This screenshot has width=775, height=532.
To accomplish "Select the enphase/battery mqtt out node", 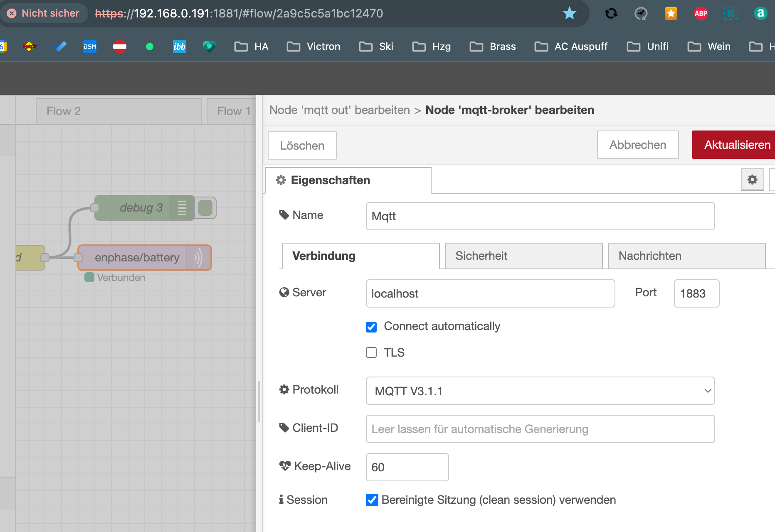I will click(145, 258).
